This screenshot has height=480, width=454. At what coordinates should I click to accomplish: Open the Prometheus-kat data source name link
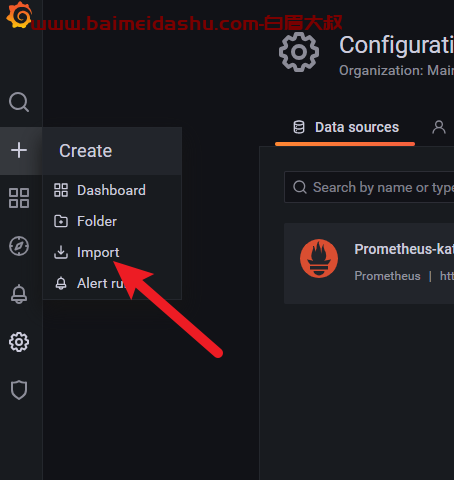coord(404,249)
